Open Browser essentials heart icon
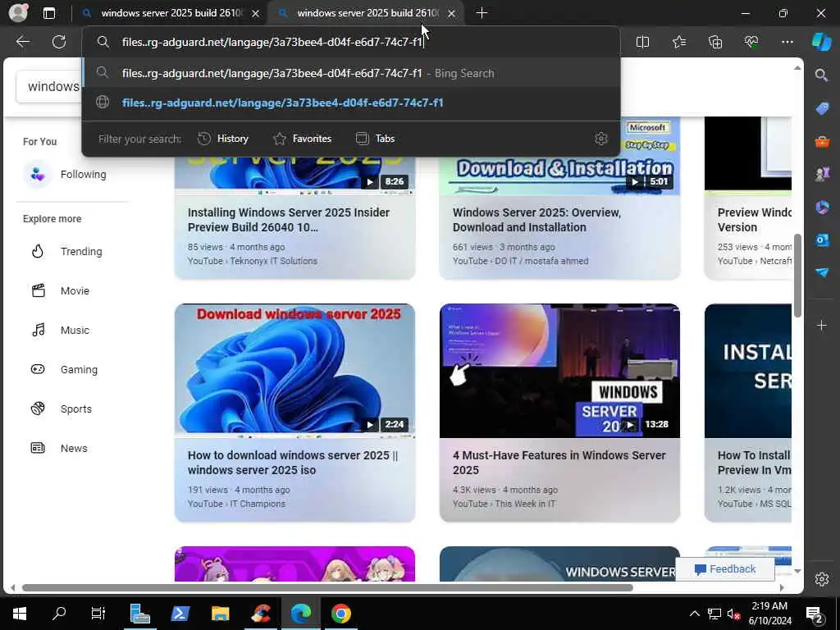 coord(751,42)
